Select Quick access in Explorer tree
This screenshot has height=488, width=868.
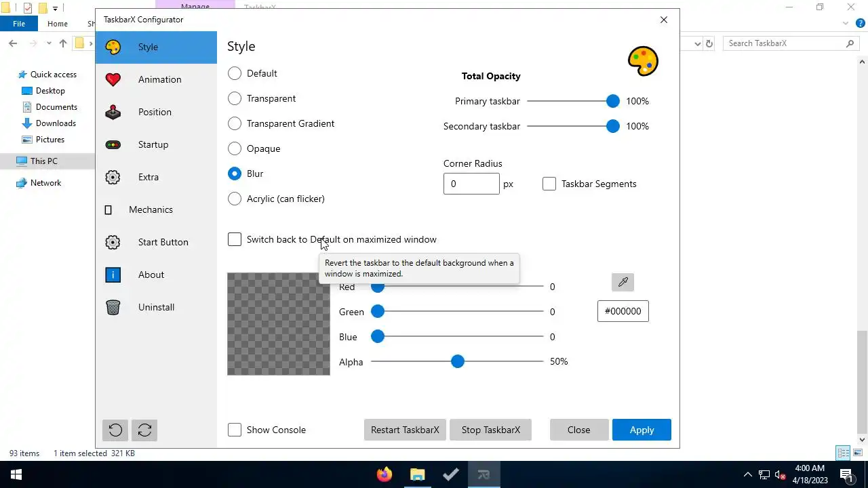54,75
